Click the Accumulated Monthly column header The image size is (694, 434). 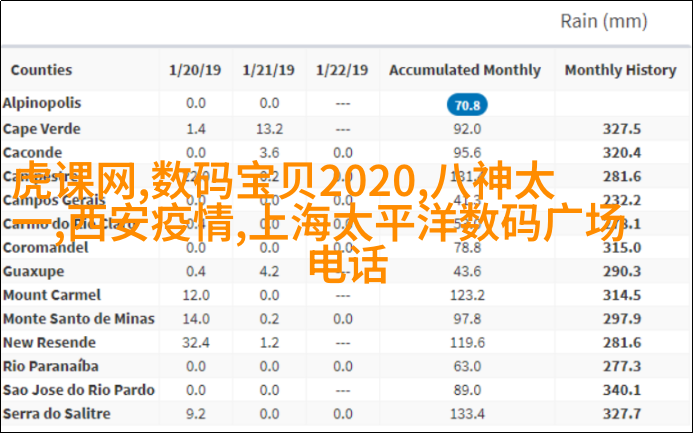pyautogui.click(x=465, y=70)
